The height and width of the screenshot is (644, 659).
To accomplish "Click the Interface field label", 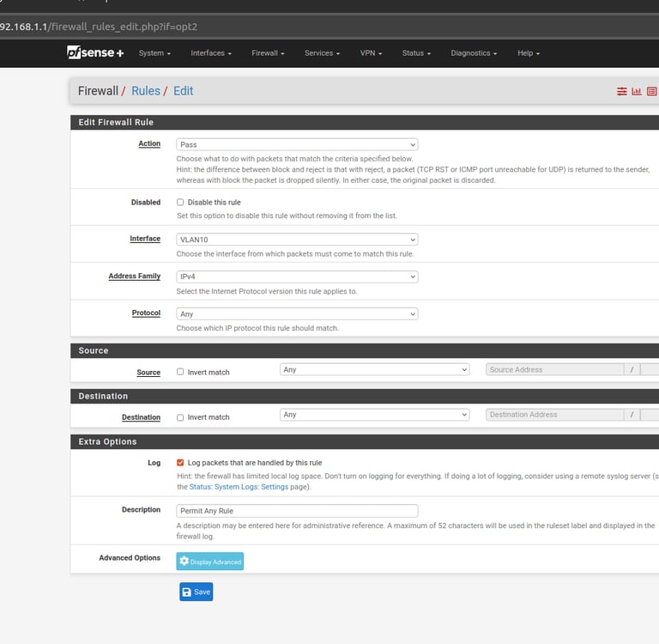I will [x=145, y=239].
